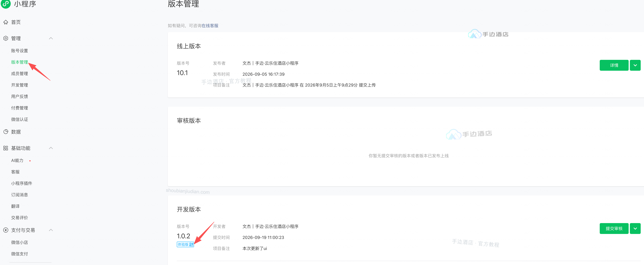Click the 你暂无提交审核的版本 empty message

[408, 156]
